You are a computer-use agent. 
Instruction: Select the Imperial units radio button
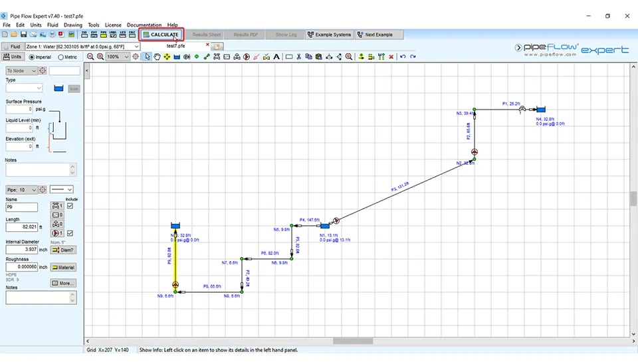click(x=30, y=57)
